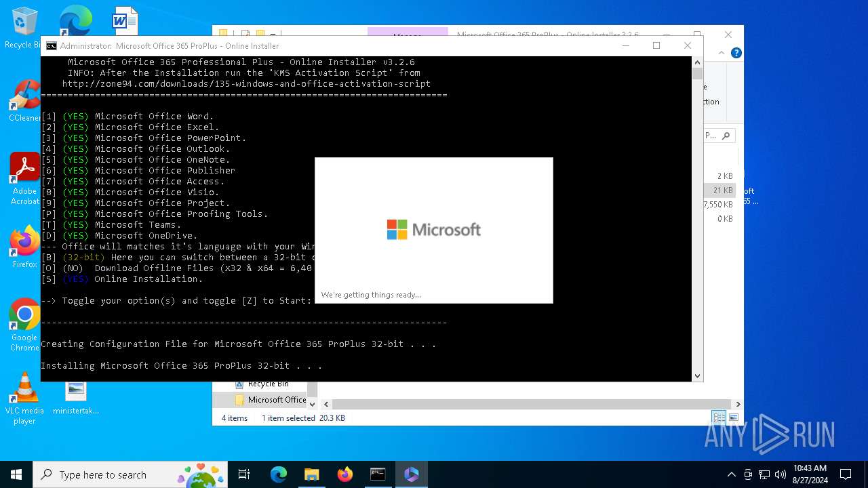Click '1 item selected 20.3 KB' status text
The width and height of the screenshot is (868, 488).
303,418
